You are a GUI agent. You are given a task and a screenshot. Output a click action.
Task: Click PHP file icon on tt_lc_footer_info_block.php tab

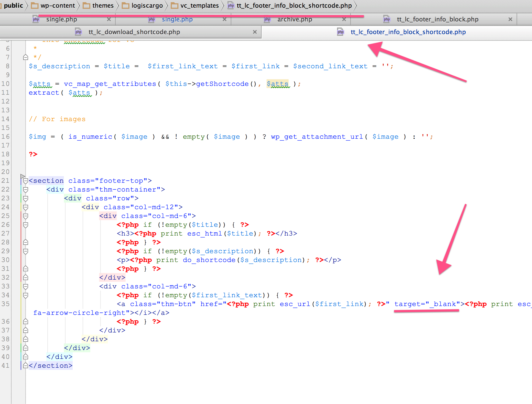[x=387, y=19]
